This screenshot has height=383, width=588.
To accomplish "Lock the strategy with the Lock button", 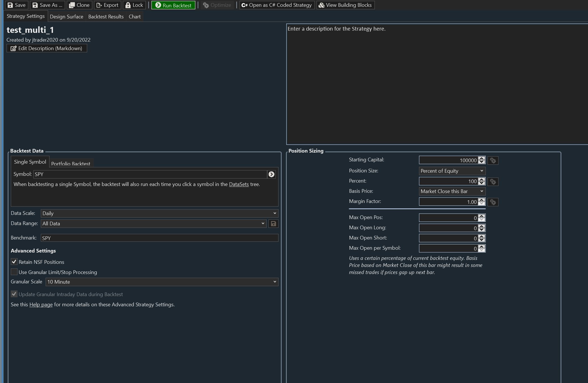I will click(134, 5).
